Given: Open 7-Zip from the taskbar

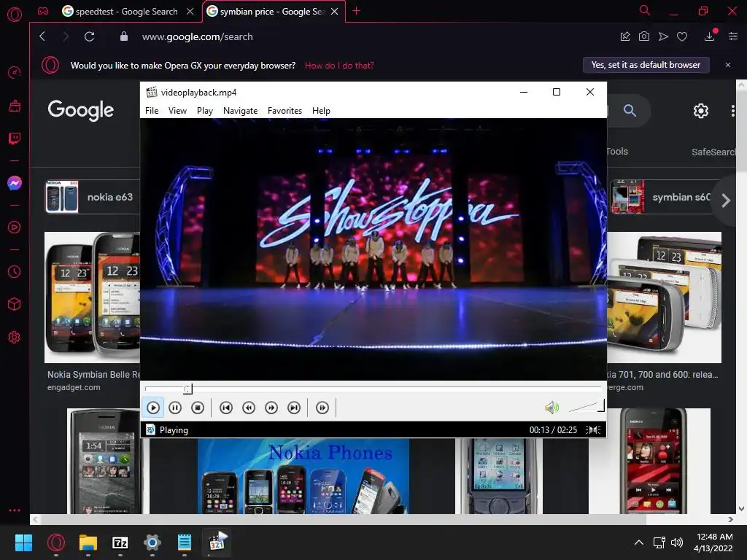Looking at the screenshot, I should 120,542.
